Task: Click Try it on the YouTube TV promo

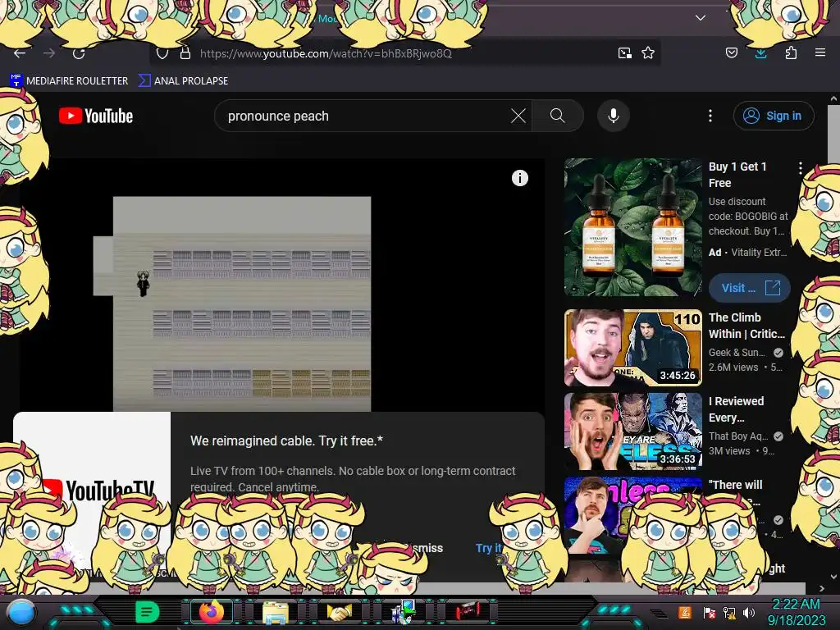Action: coord(488,547)
